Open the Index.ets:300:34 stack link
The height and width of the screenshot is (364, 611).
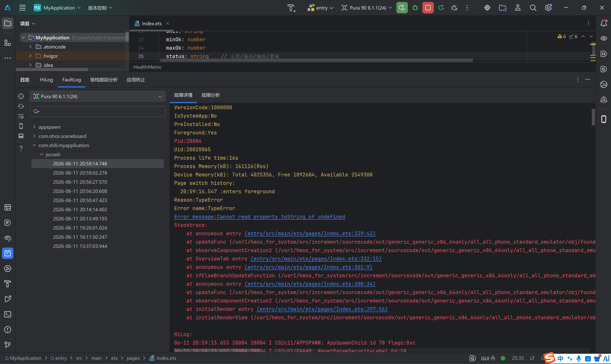310,284
